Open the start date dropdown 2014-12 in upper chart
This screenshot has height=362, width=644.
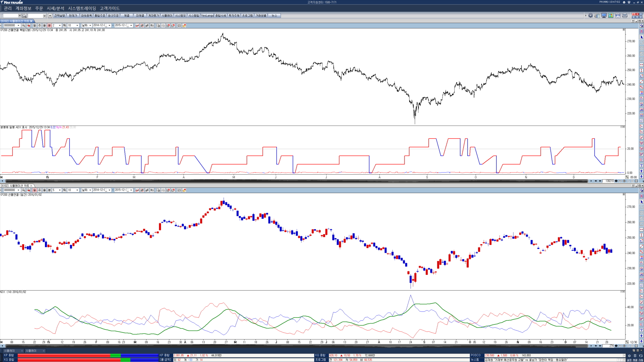(109, 25)
